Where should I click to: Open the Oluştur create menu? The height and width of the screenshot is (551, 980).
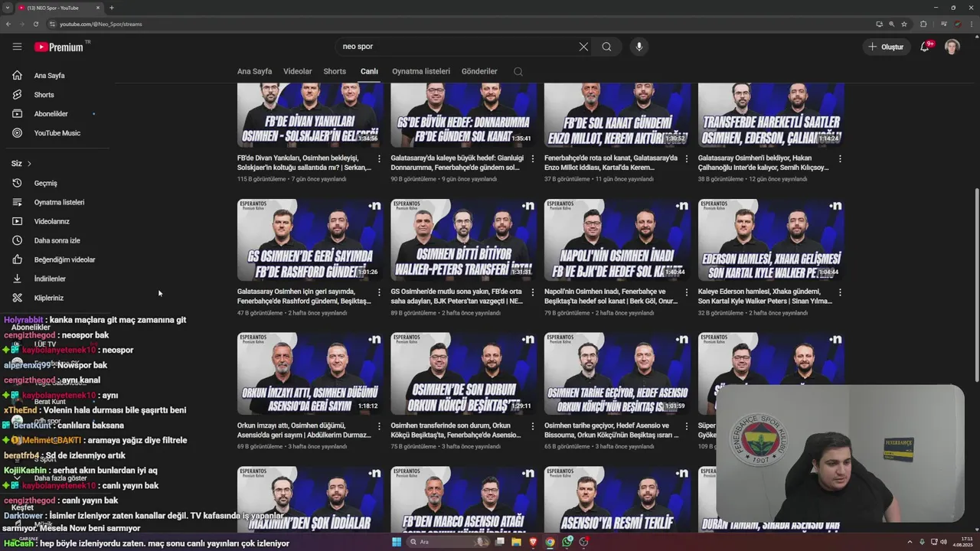(x=886, y=47)
